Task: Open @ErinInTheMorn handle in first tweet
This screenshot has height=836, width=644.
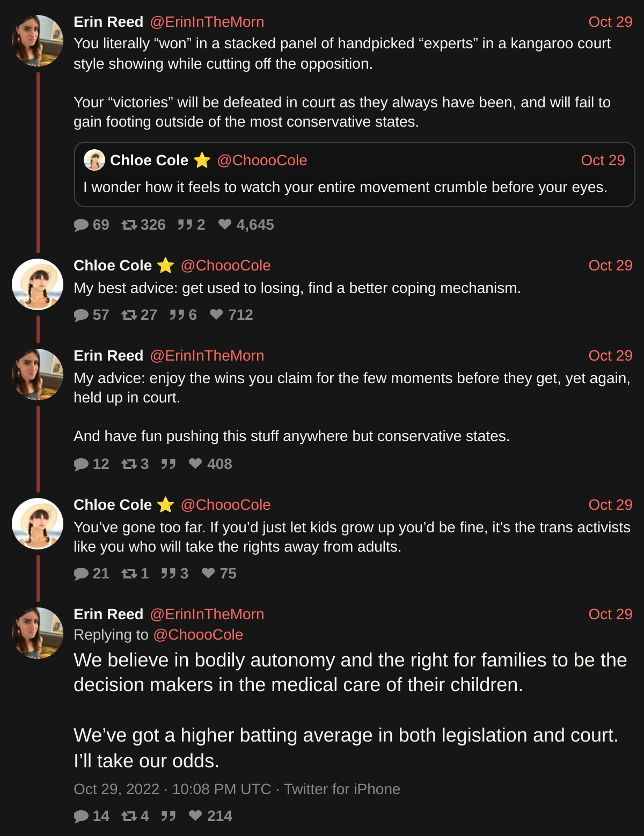Action: 207,22
